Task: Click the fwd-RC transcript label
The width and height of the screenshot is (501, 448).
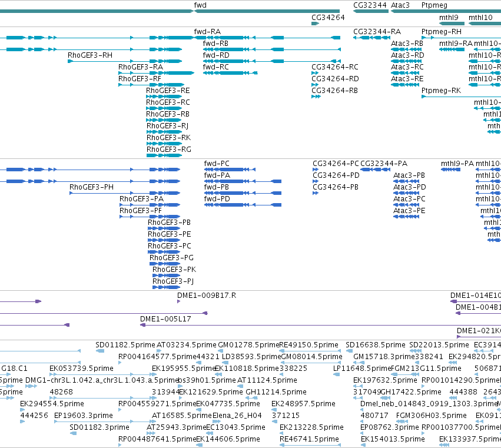Action: (215, 67)
